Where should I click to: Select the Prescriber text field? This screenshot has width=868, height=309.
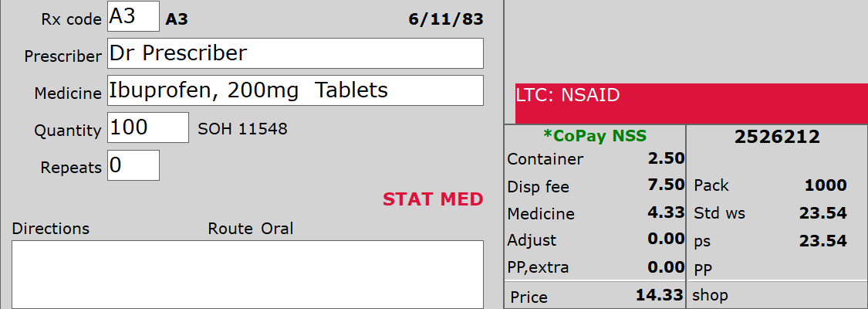295,53
